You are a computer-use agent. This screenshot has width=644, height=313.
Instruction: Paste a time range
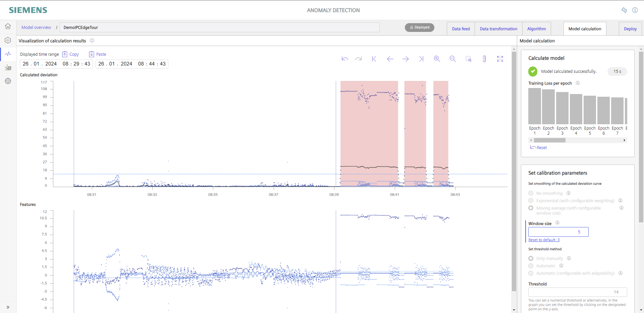click(98, 54)
